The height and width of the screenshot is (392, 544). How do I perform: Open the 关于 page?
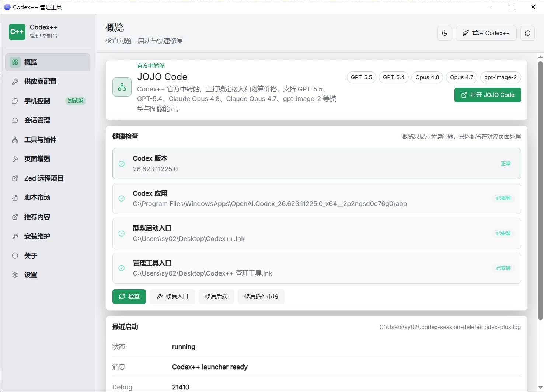(48, 256)
